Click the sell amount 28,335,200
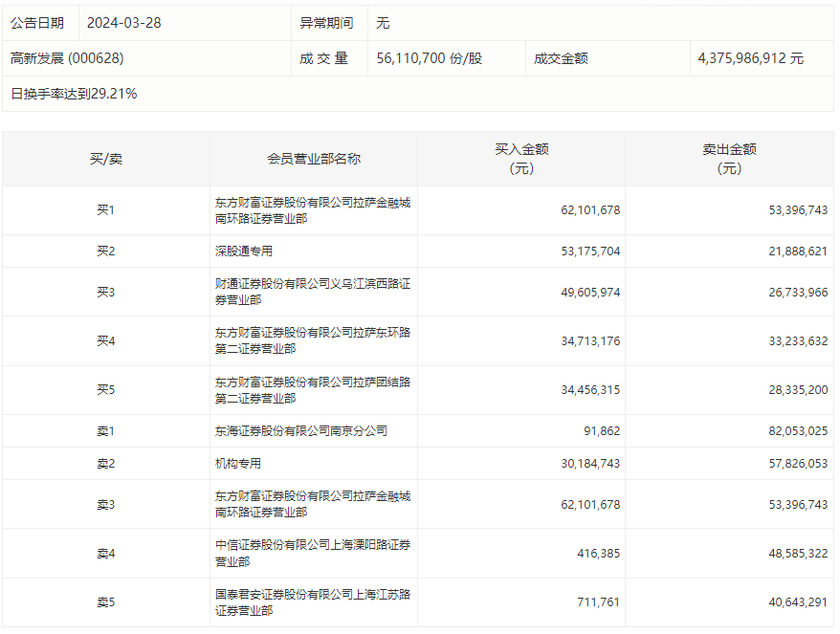The image size is (840, 634). [798, 390]
